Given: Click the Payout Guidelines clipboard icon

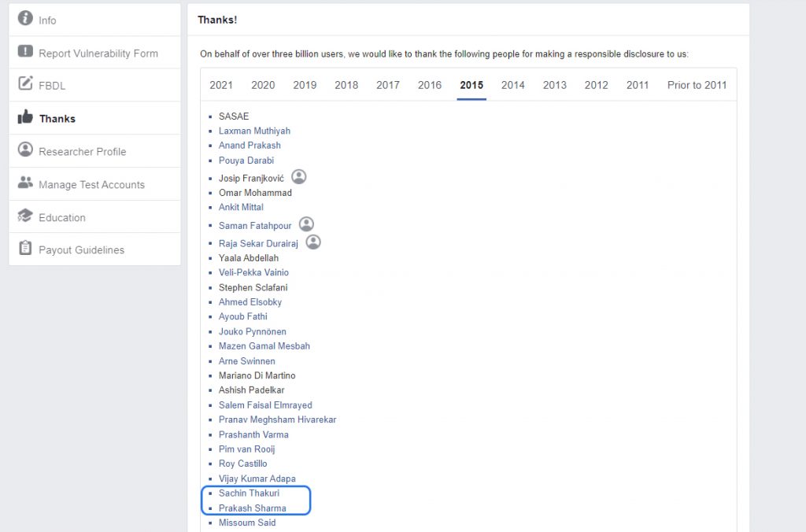Looking at the screenshot, I should (25, 248).
